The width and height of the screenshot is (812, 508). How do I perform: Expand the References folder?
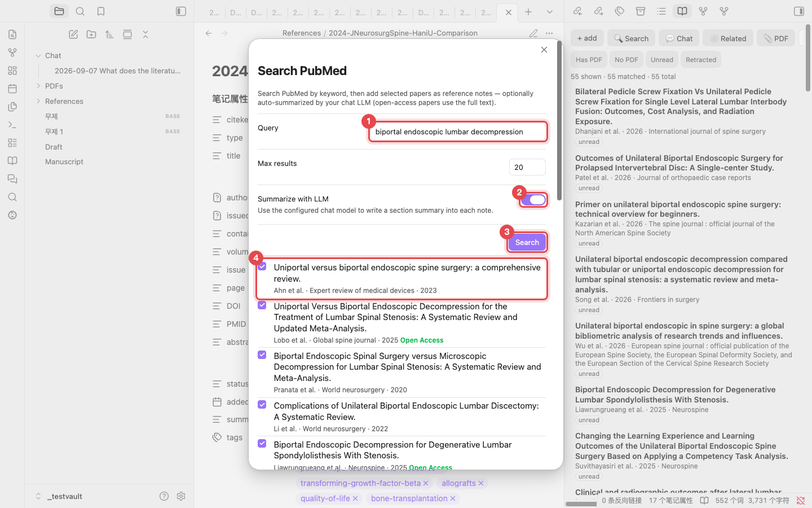pyautogui.click(x=38, y=101)
